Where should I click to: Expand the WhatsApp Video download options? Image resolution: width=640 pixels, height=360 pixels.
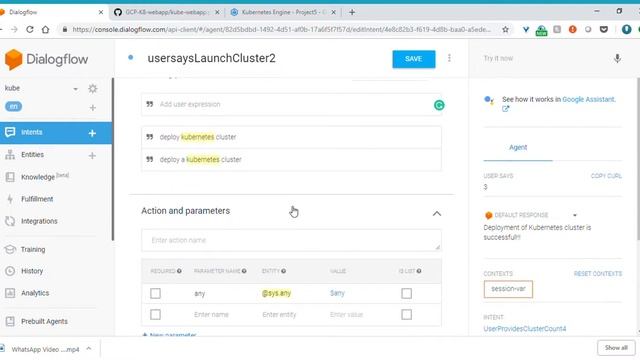coord(89,349)
